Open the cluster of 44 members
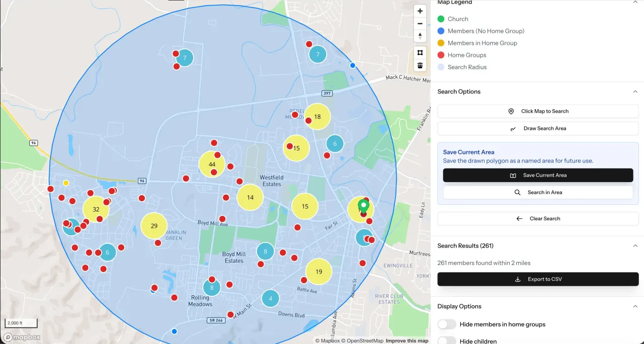The image size is (644, 344). (212, 164)
